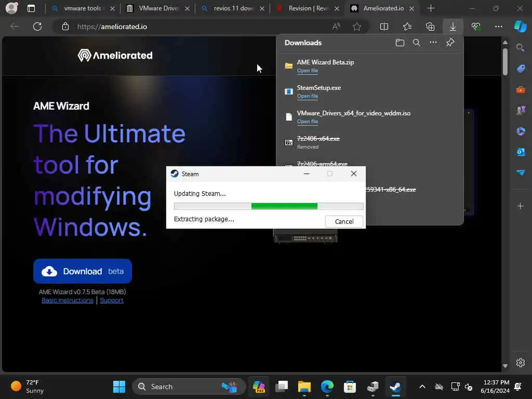Click the taskbar Search box

click(x=189, y=387)
